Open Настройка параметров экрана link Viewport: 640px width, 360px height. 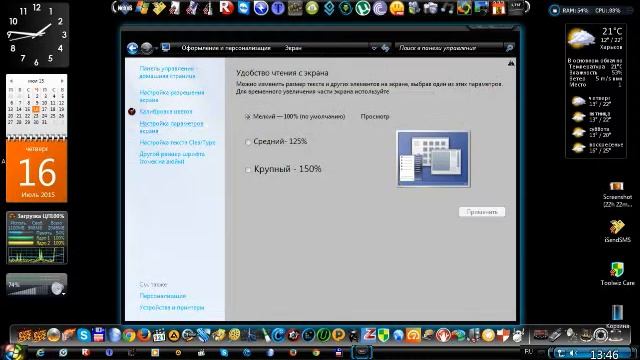(171, 127)
